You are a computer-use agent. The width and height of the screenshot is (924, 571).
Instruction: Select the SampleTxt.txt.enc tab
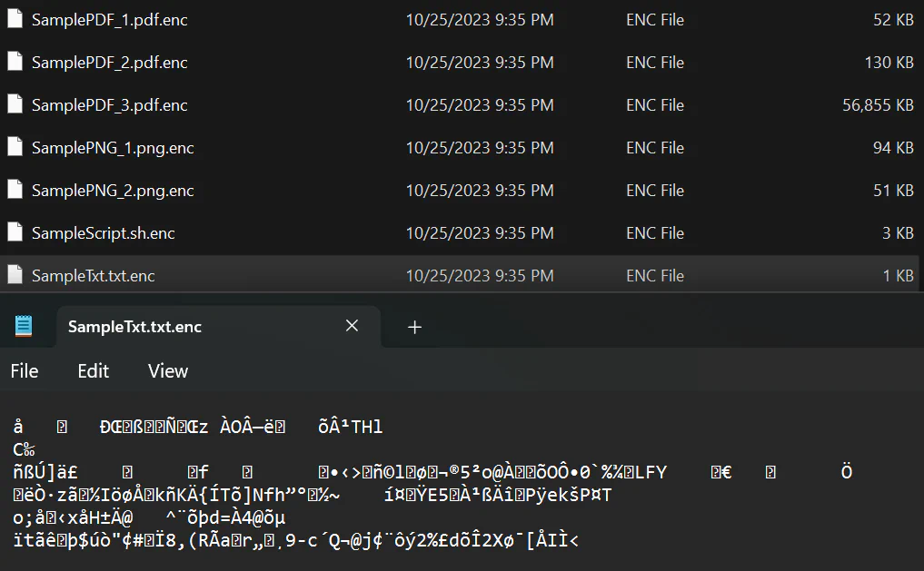coord(134,327)
